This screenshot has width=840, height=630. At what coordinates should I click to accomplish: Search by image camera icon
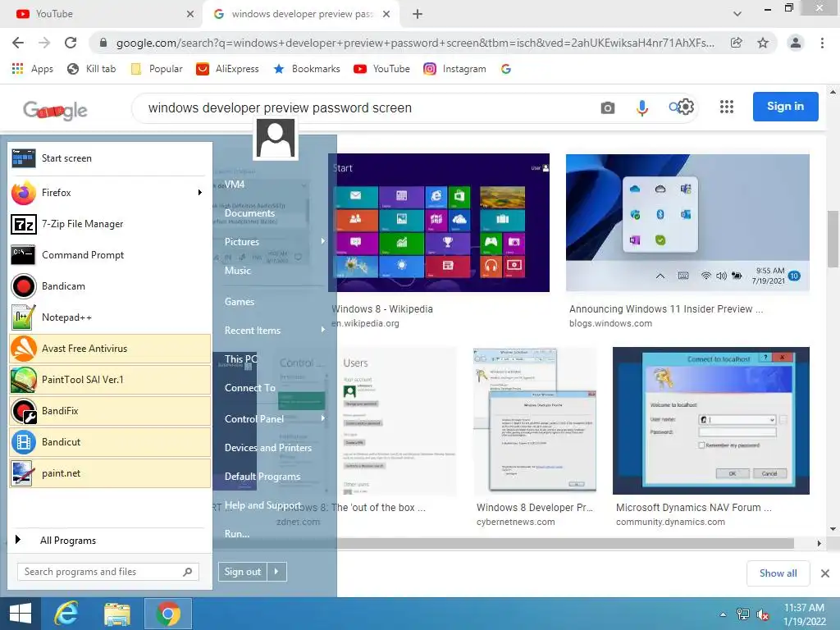click(608, 107)
